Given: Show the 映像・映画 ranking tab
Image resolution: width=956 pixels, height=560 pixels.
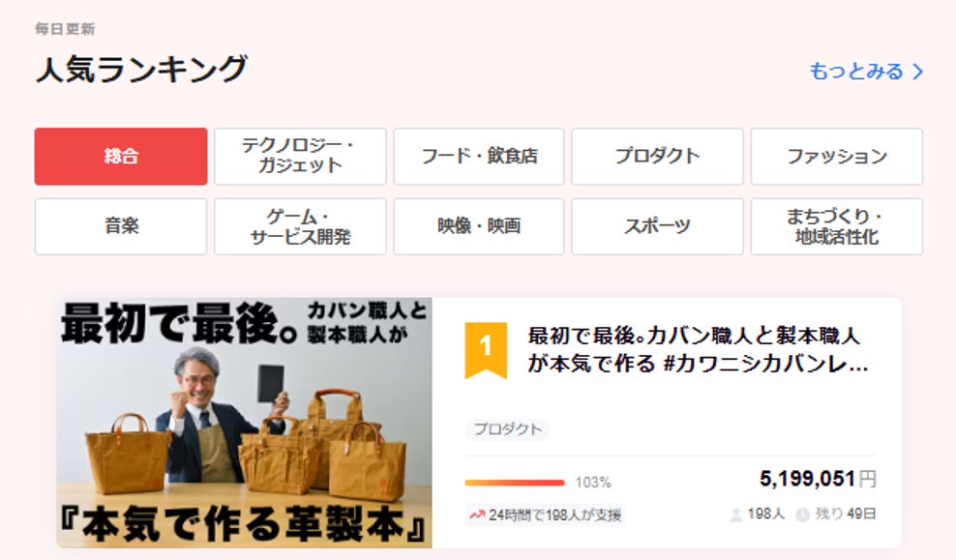Looking at the screenshot, I should point(479,226).
